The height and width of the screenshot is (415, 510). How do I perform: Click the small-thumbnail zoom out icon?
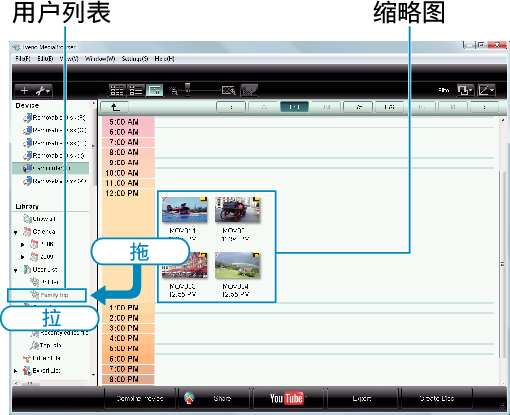coord(174,91)
